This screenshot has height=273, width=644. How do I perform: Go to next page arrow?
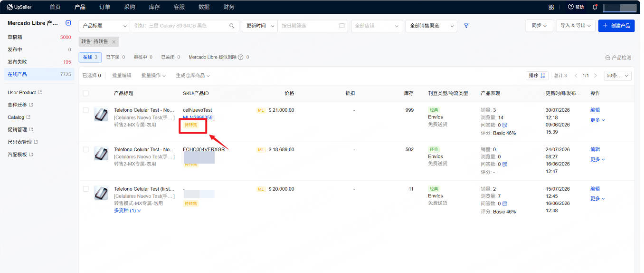[596, 76]
